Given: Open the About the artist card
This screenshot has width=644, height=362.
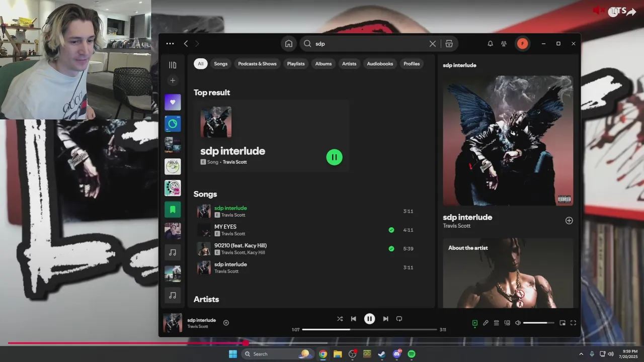Looking at the screenshot, I should 508,273.
